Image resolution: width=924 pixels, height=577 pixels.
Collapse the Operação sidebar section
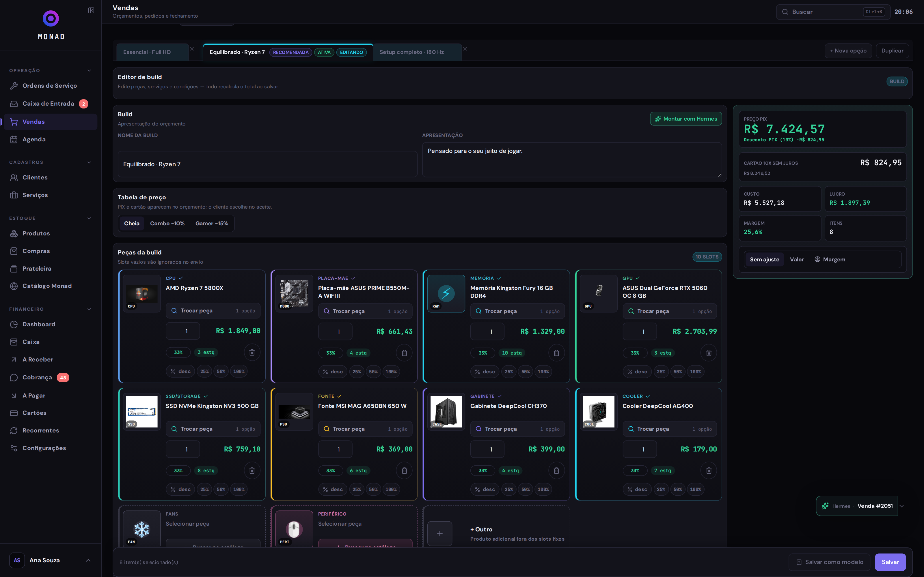click(89, 71)
